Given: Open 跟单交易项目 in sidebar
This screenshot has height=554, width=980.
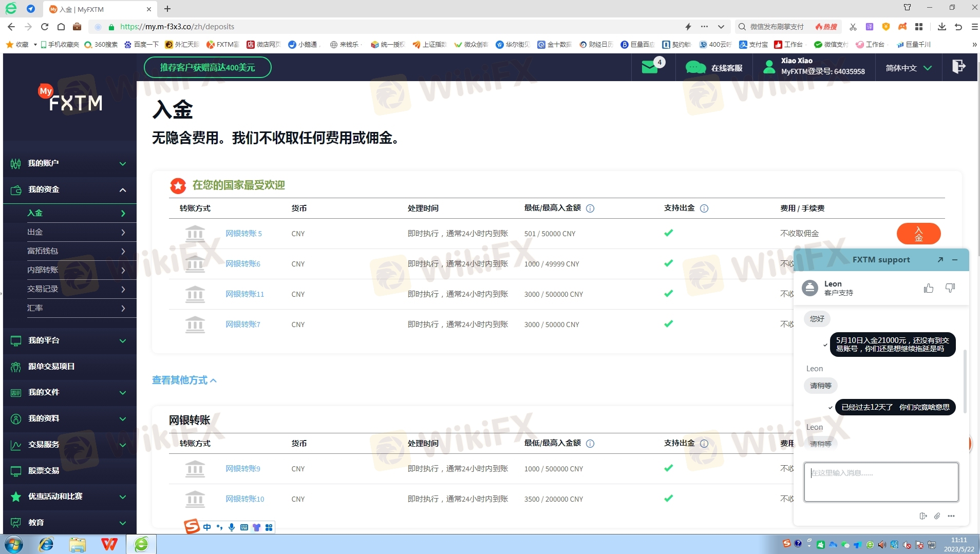Looking at the screenshot, I should coord(70,367).
